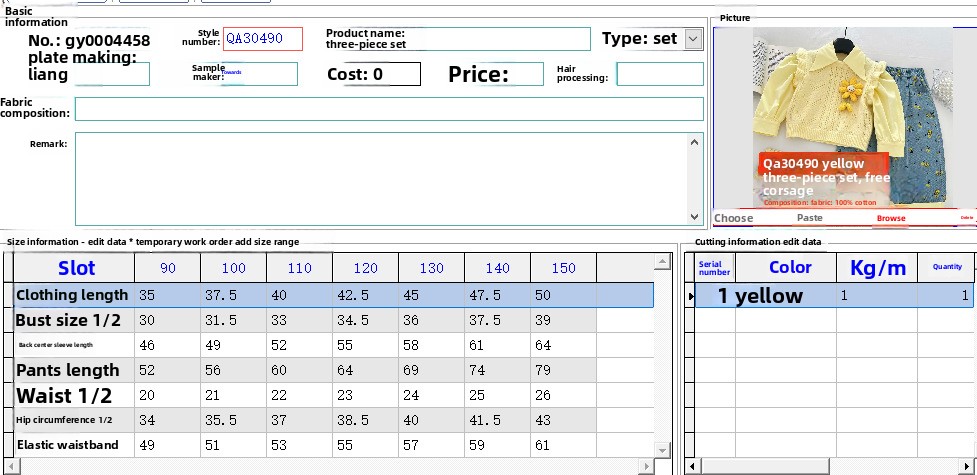Viewport: 977px width, 475px height.
Task: Select row indicator arrow for yellow row
Action: coord(690,296)
